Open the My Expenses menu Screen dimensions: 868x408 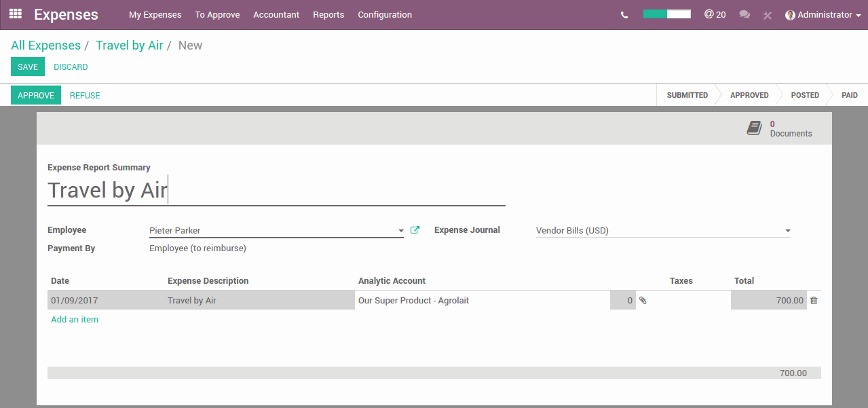pos(155,15)
